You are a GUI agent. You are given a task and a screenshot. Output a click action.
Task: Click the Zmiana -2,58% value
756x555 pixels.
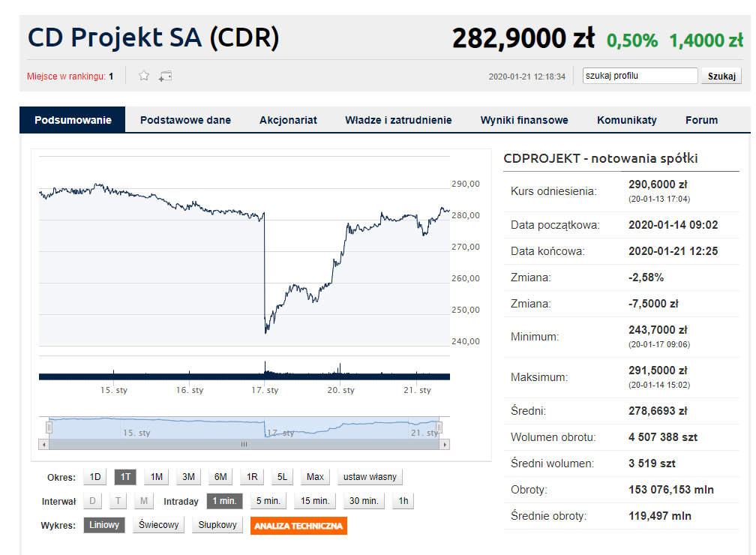646,277
